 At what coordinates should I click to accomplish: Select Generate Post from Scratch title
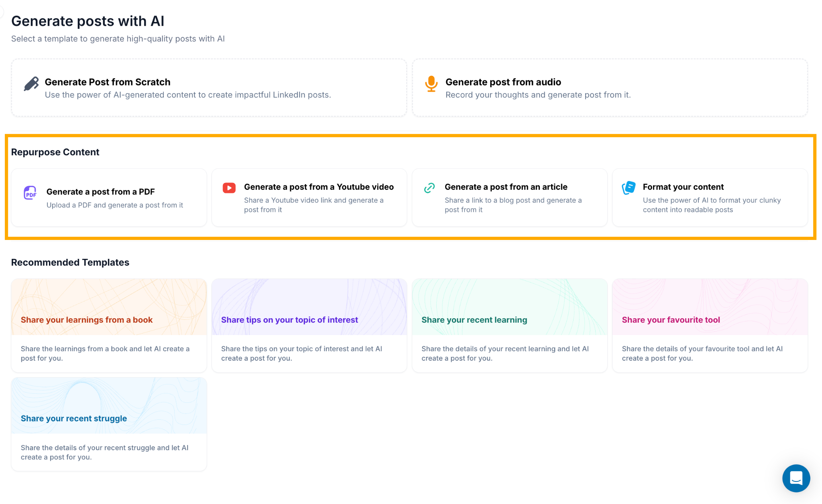(108, 82)
